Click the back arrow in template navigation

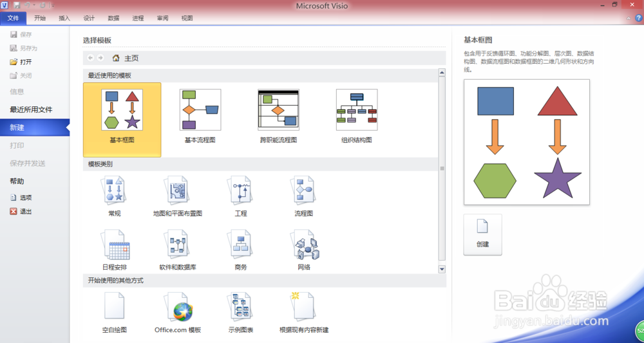click(x=91, y=59)
